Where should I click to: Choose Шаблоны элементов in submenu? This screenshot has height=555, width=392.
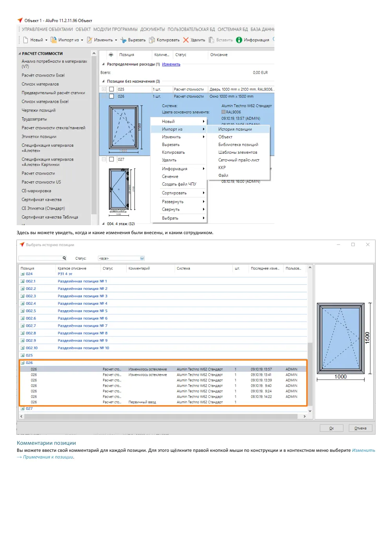238,152
